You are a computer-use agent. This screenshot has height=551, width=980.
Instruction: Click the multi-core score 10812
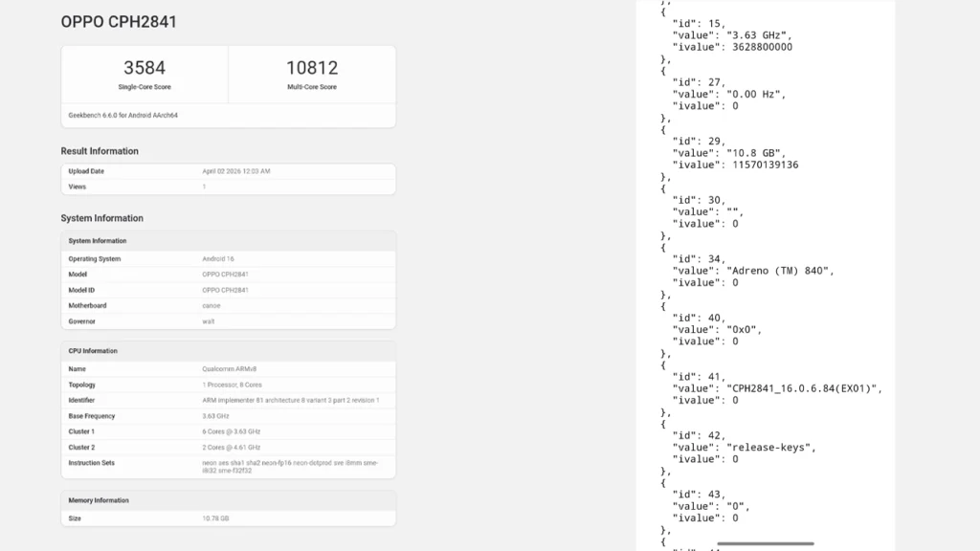pyautogui.click(x=311, y=68)
